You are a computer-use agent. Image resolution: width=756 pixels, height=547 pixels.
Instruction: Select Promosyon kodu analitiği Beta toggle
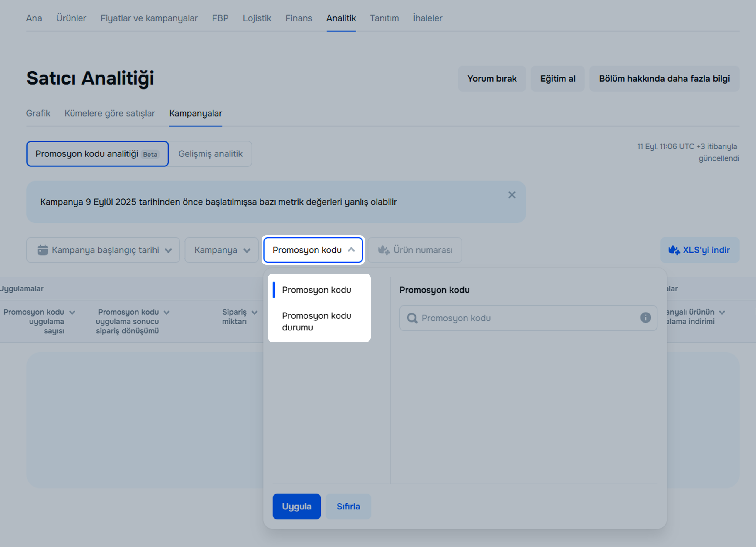point(97,154)
